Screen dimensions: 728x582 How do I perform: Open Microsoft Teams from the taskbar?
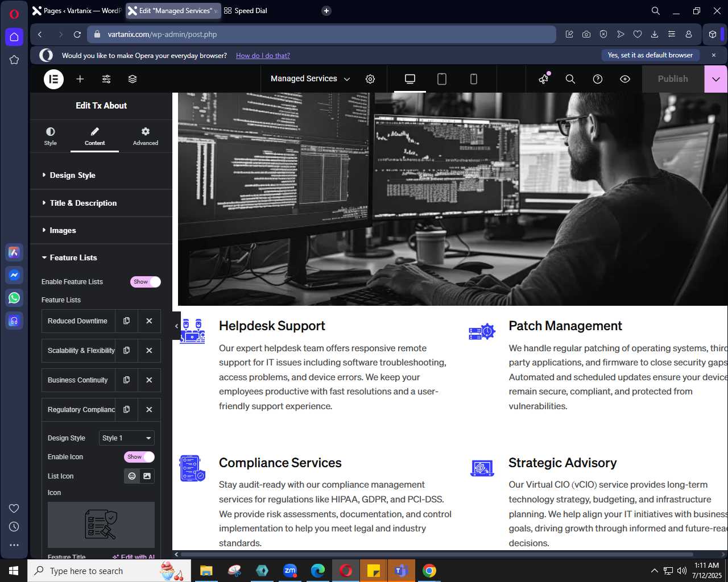coord(402,571)
